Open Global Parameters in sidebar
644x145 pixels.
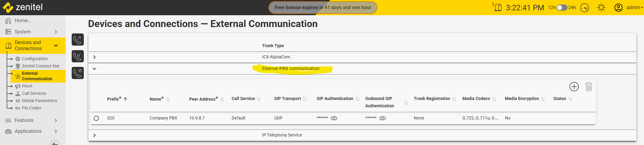pyautogui.click(x=39, y=101)
